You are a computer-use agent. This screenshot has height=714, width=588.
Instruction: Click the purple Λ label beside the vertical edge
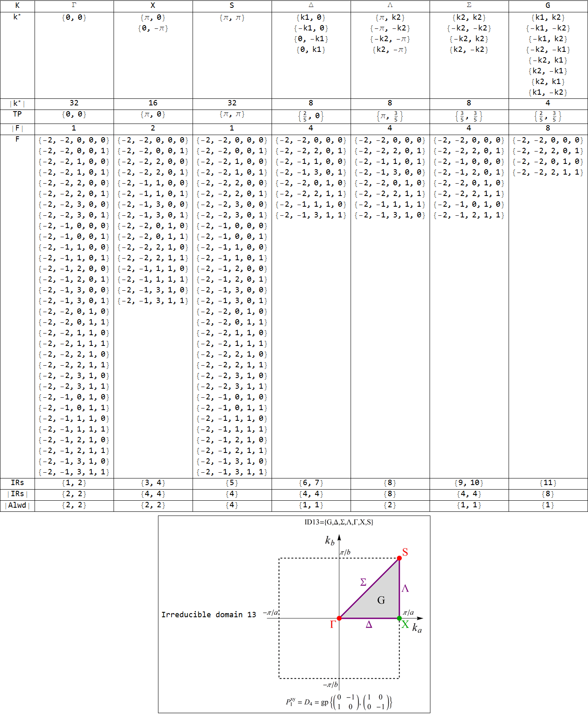tap(405, 588)
